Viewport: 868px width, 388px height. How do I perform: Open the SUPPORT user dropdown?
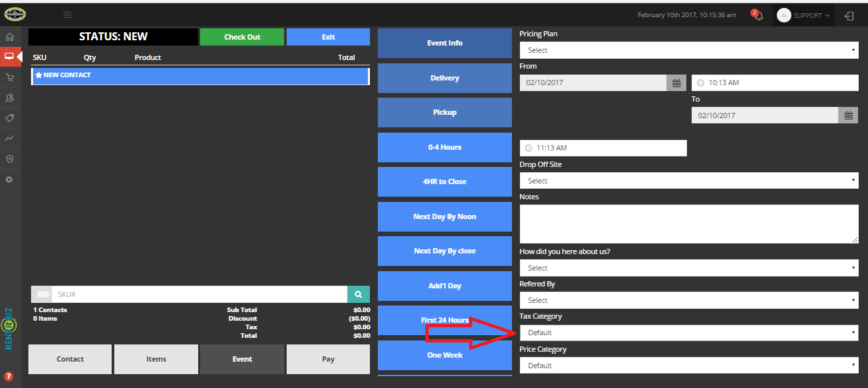tap(804, 15)
